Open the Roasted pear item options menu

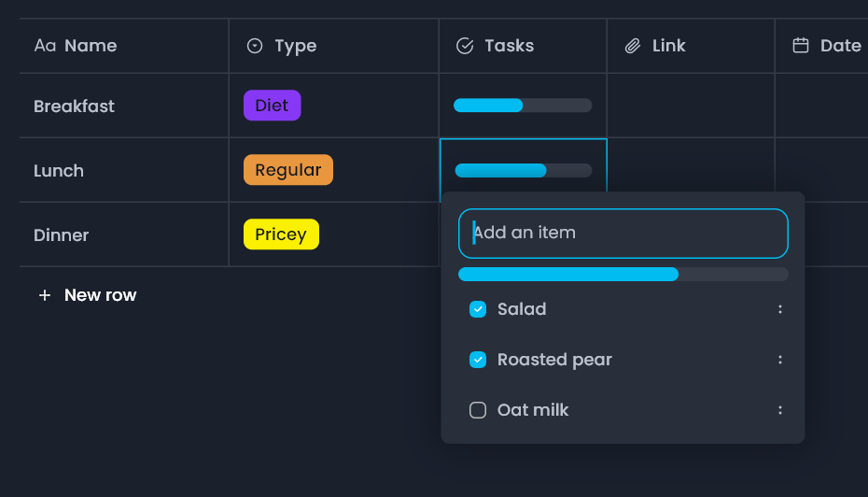click(x=780, y=360)
